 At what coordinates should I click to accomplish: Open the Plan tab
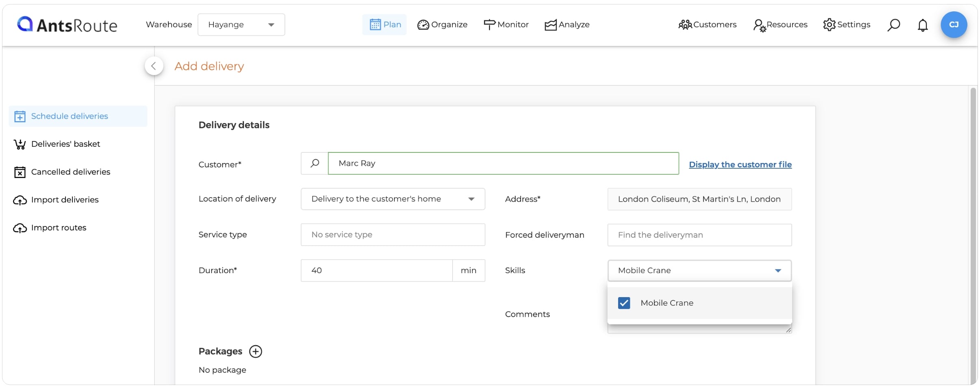click(384, 24)
